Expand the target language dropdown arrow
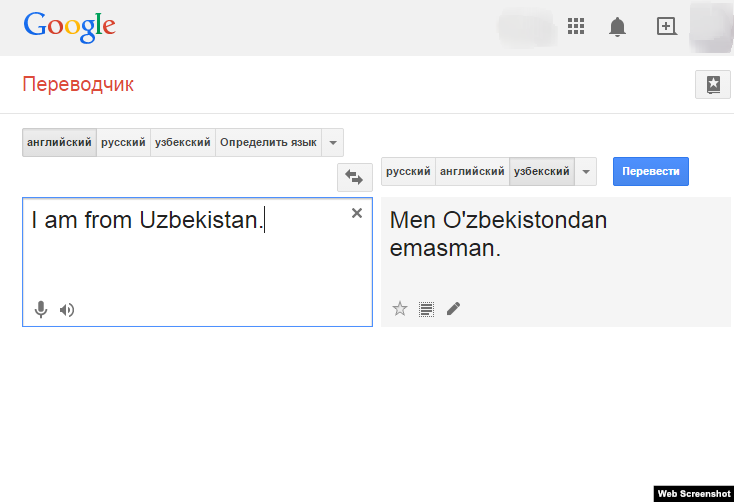Viewport: 734px width, 502px height. tap(587, 172)
